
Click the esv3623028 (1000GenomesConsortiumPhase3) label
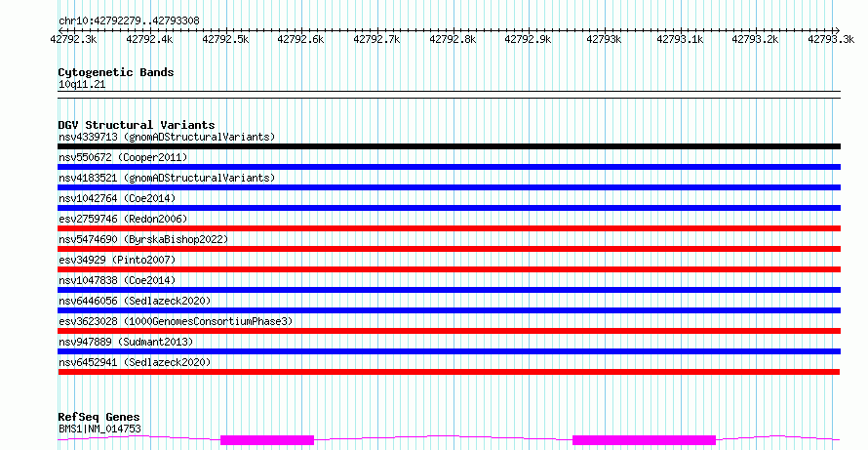tap(176, 321)
